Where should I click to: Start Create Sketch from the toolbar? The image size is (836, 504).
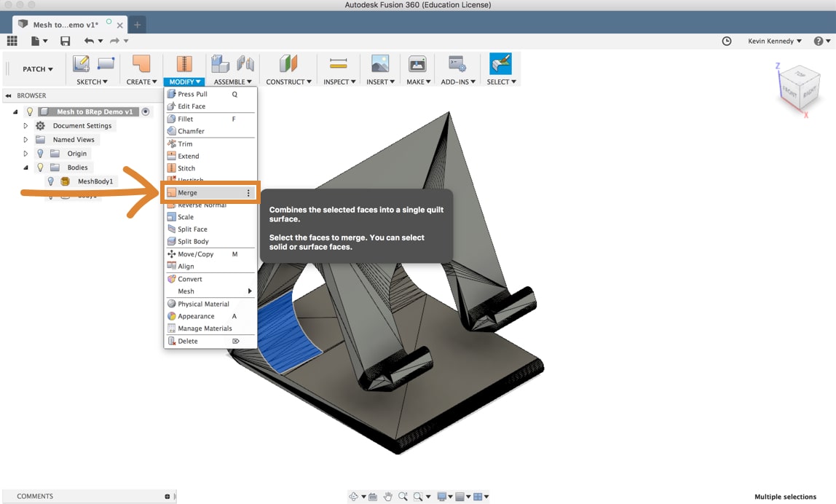81,63
